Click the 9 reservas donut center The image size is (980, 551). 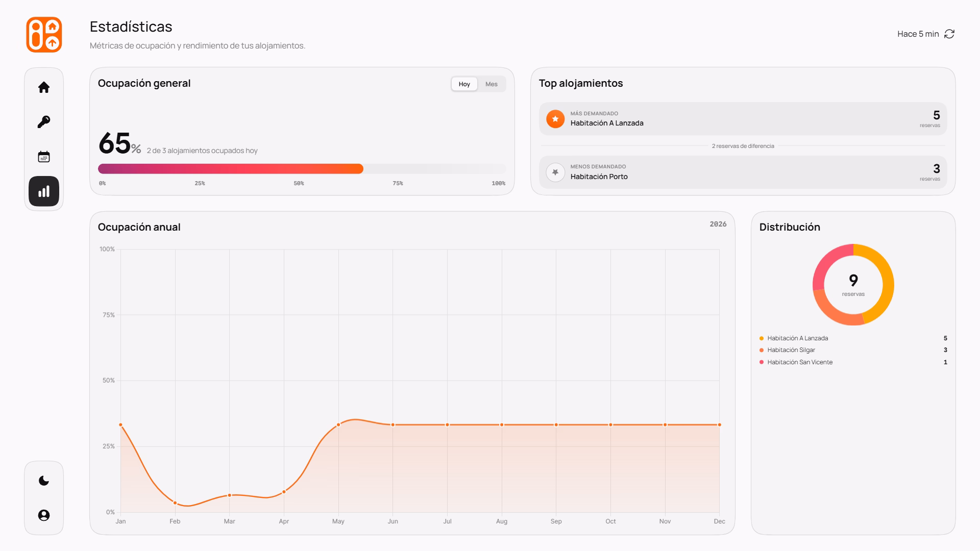tap(853, 285)
